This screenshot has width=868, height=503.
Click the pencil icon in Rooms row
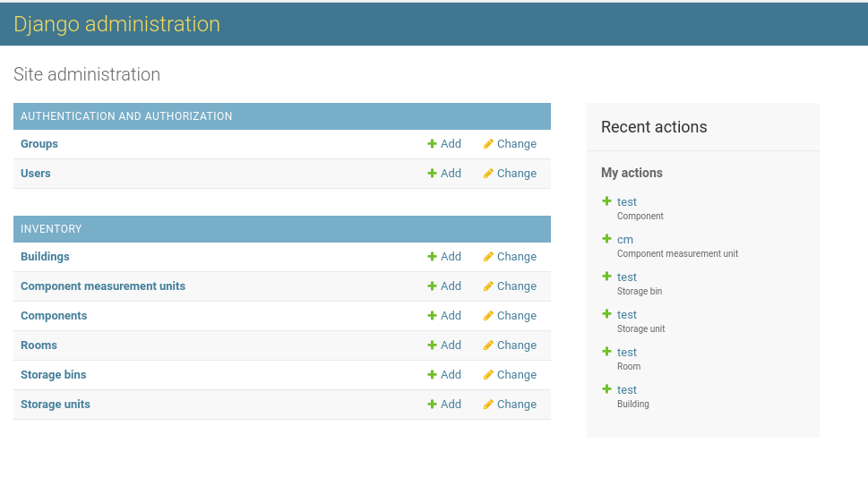click(487, 345)
